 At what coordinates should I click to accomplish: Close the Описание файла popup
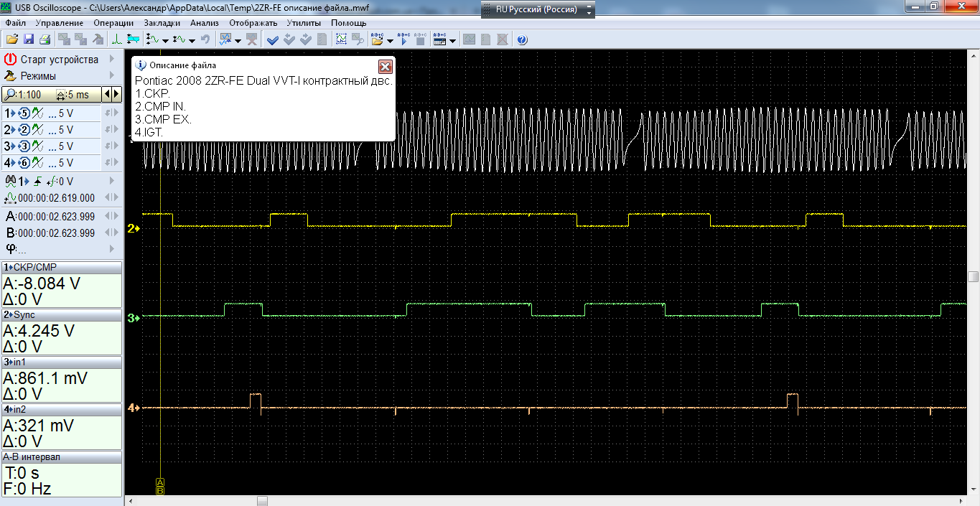coord(385,67)
